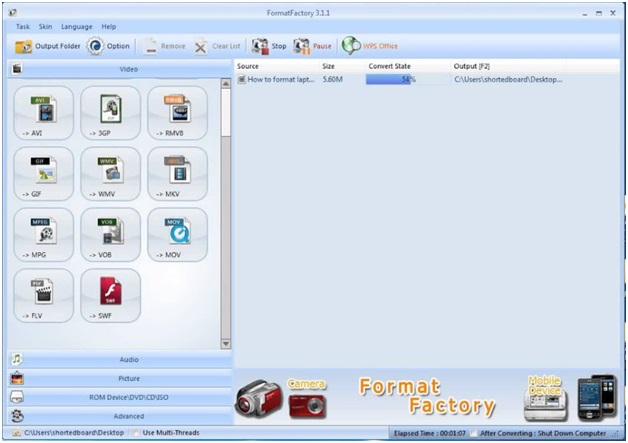Open the WPS Office toolbar icon
The image size is (628, 443).
click(x=351, y=46)
